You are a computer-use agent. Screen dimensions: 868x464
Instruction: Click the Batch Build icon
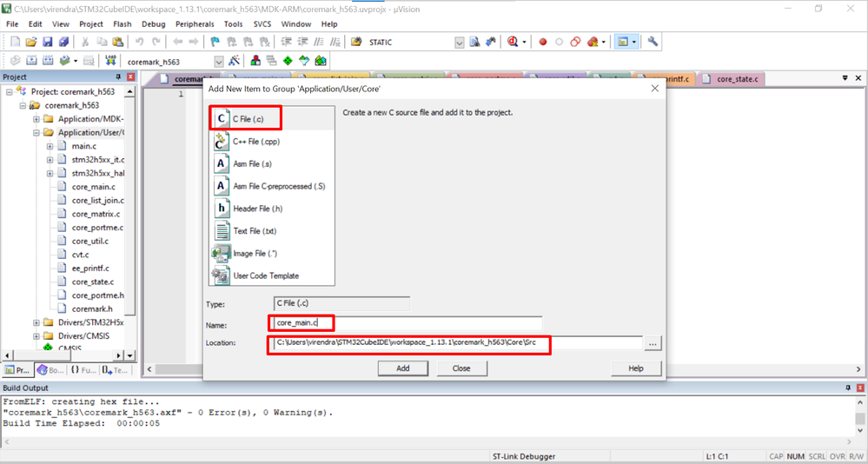[x=65, y=60]
